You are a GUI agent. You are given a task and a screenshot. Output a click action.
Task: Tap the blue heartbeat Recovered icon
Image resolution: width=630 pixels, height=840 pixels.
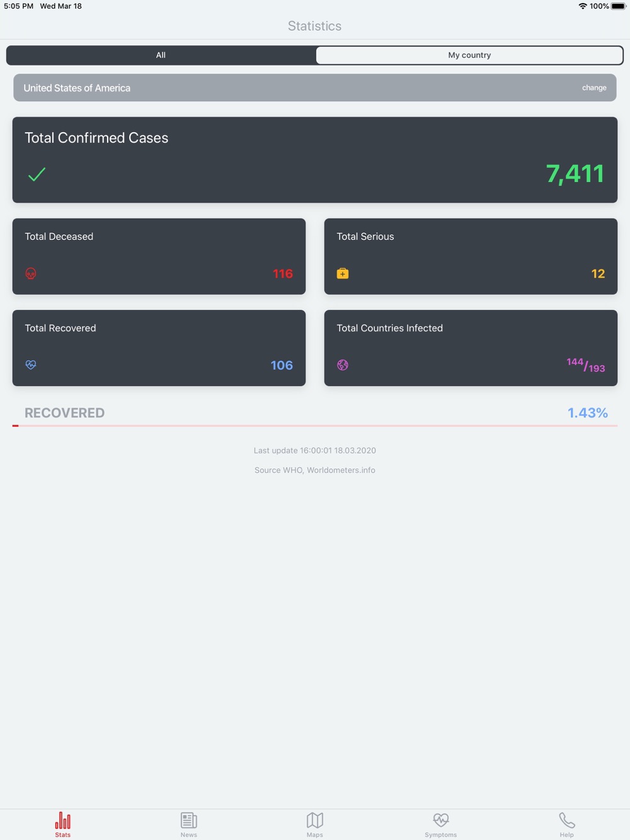pyautogui.click(x=31, y=365)
